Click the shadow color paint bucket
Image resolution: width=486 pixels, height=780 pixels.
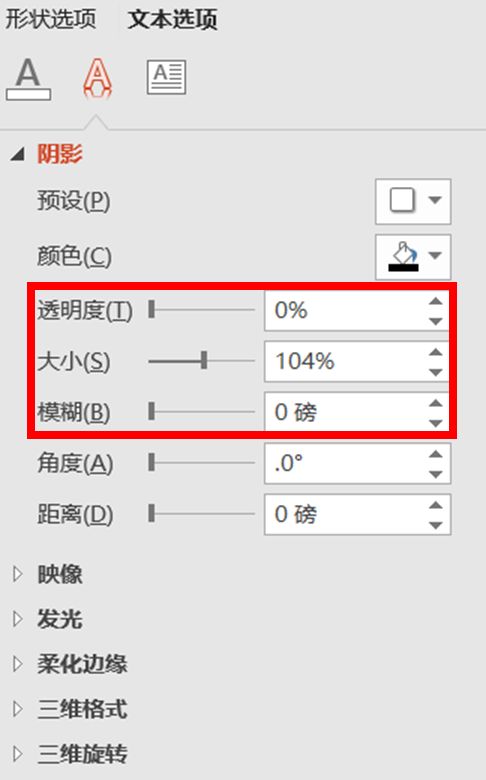point(403,257)
